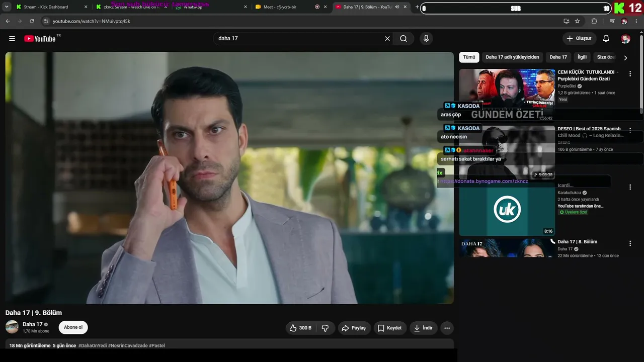
Task: Dislike the video with thumbs down
Action: pos(326,328)
